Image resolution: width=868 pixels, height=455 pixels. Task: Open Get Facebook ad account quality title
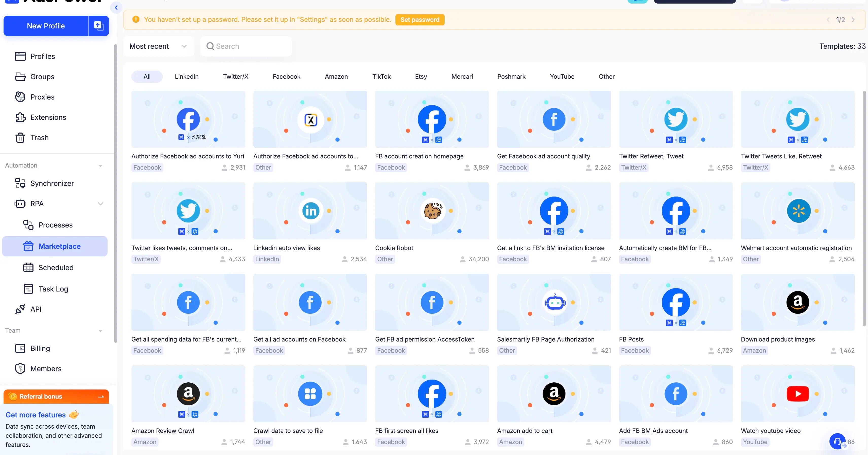pyautogui.click(x=544, y=156)
